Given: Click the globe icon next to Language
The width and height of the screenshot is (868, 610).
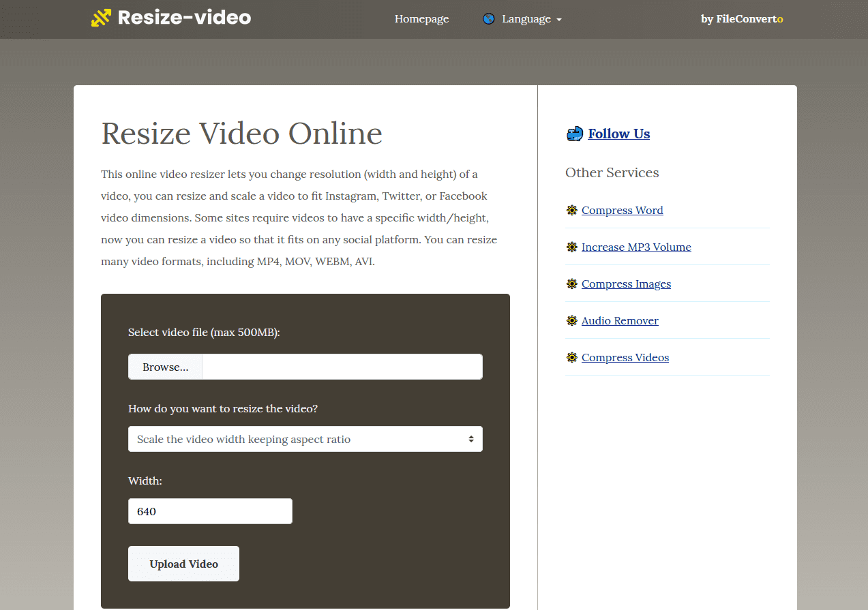Looking at the screenshot, I should click(x=489, y=18).
